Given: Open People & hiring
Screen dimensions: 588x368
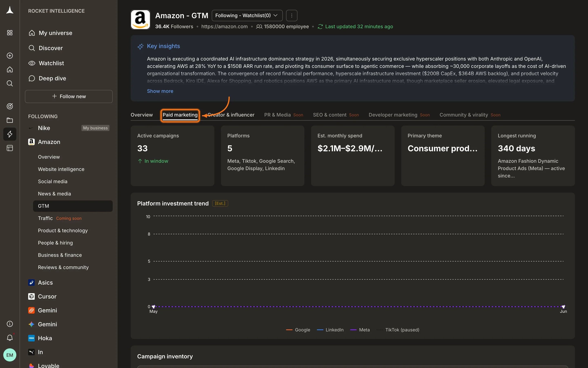Looking at the screenshot, I should tap(55, 243).
